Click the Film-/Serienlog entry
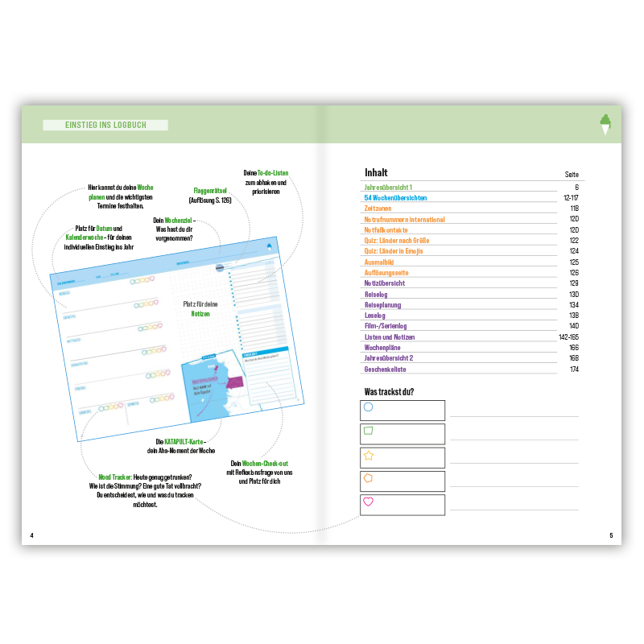This screenshot has width=644, height=644. pyautogui.click(x=386, y=326)
